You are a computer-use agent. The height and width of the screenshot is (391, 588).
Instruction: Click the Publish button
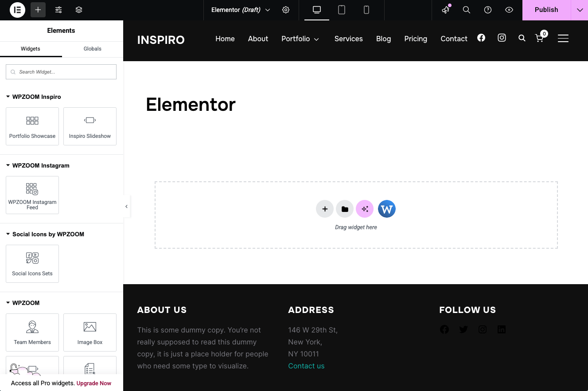pyautogui.click(x=546, y=10)
